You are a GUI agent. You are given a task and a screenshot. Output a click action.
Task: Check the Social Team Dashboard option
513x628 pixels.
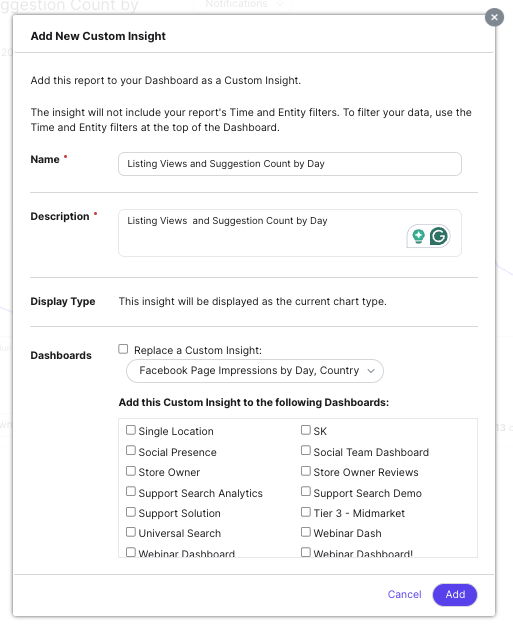306,451
